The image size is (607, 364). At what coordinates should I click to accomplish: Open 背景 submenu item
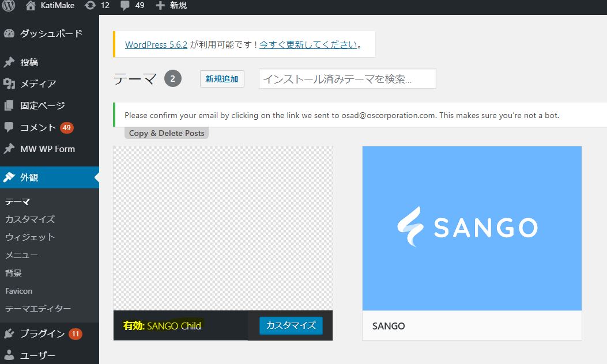pos(14,272)
